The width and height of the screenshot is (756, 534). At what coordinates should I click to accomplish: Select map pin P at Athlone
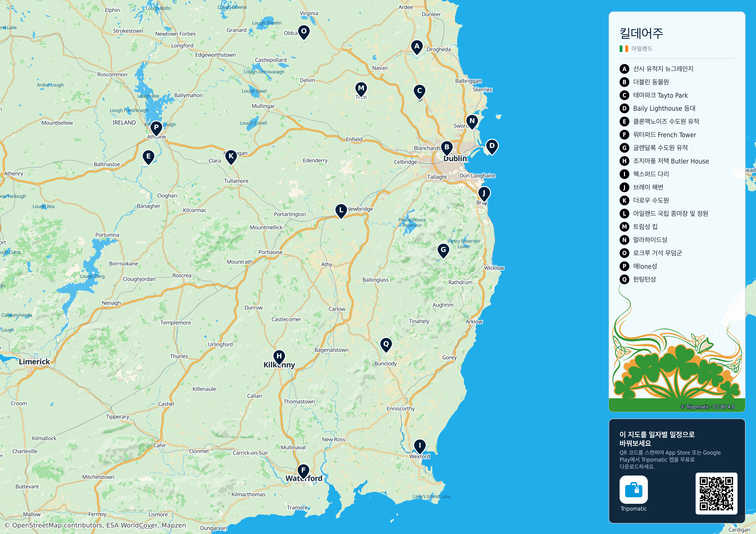point(156,128)
